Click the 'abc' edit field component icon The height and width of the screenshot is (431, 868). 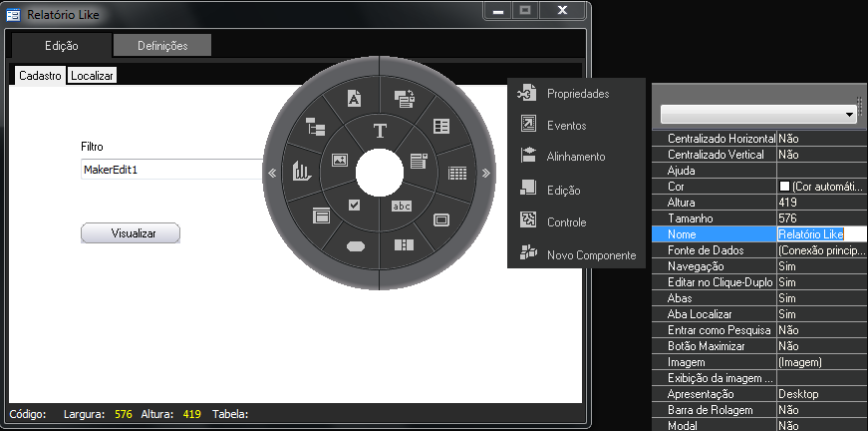[x=401, y=206]
